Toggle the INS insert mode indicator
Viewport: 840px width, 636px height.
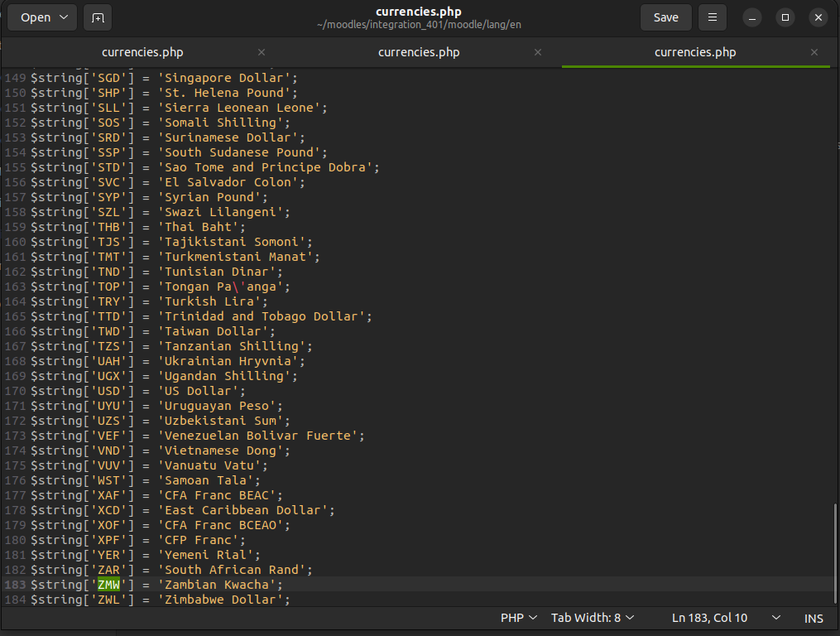814,619
